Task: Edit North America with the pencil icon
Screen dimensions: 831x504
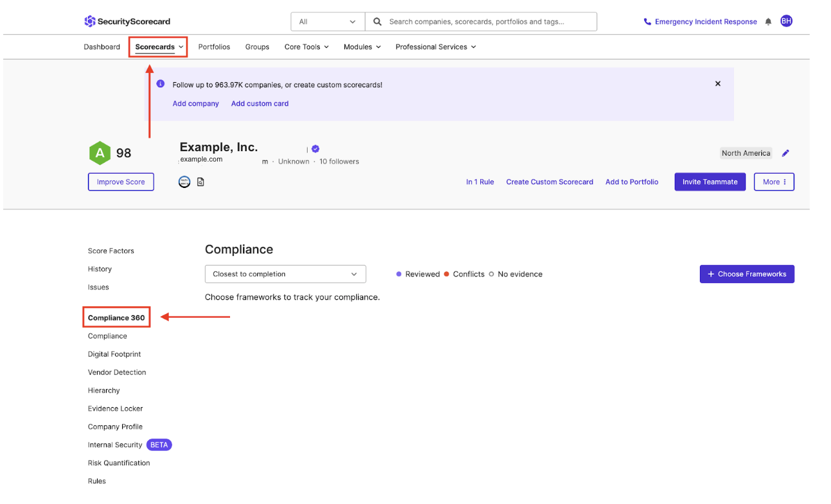Action: pyautogui.click(x=786, y=153)
